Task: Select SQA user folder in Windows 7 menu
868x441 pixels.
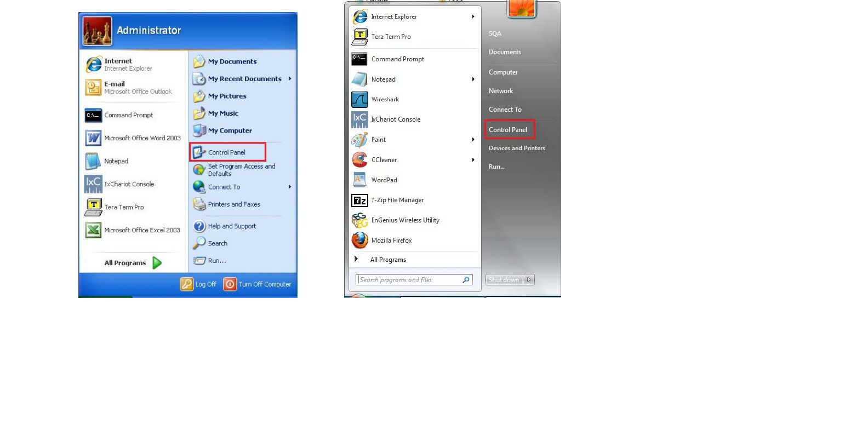Action: click(x=495, y=34)
